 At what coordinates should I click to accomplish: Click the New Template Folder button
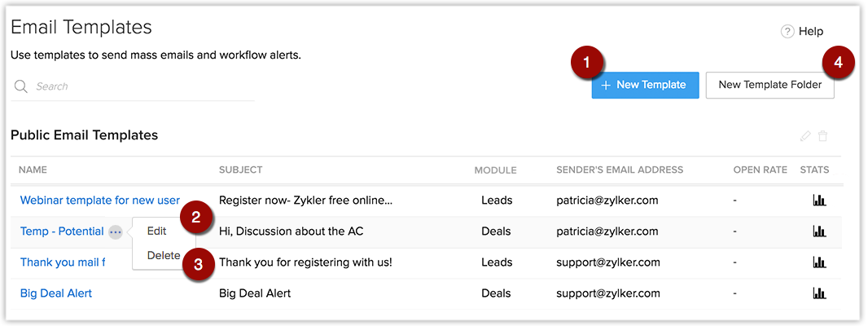pos(769,85)
